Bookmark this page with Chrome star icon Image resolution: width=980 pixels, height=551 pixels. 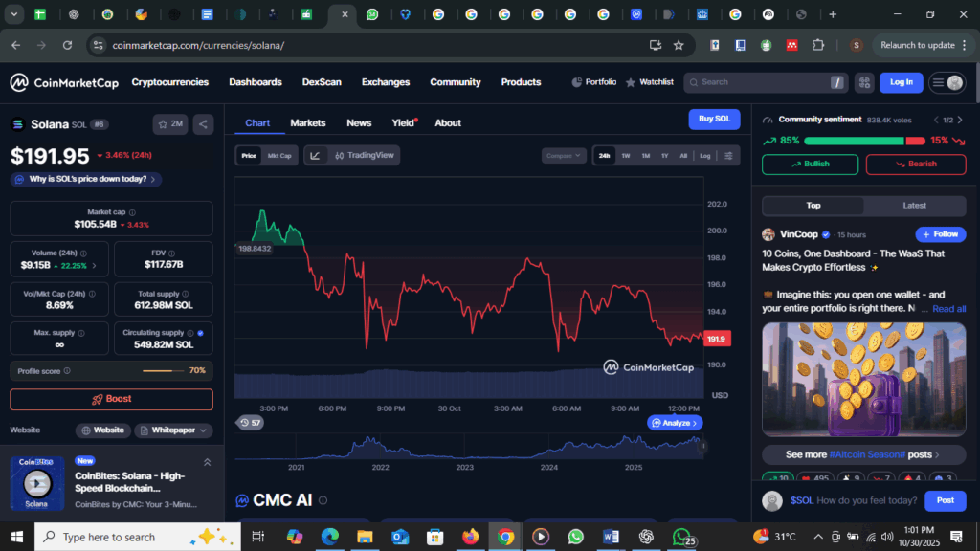(679, 45)
